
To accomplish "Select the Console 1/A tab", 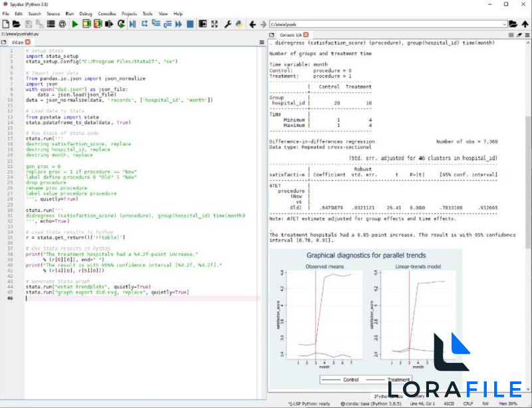I will click(x=291, y=35).
